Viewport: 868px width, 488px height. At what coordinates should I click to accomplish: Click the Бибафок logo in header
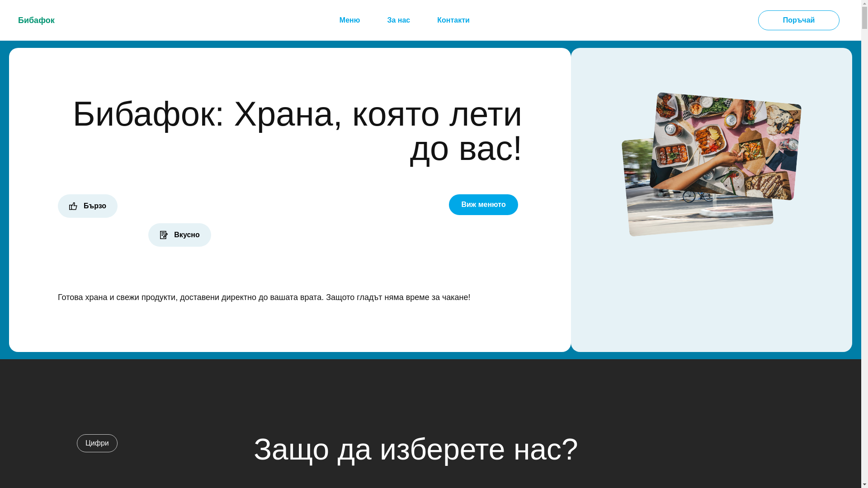(36, 20)
